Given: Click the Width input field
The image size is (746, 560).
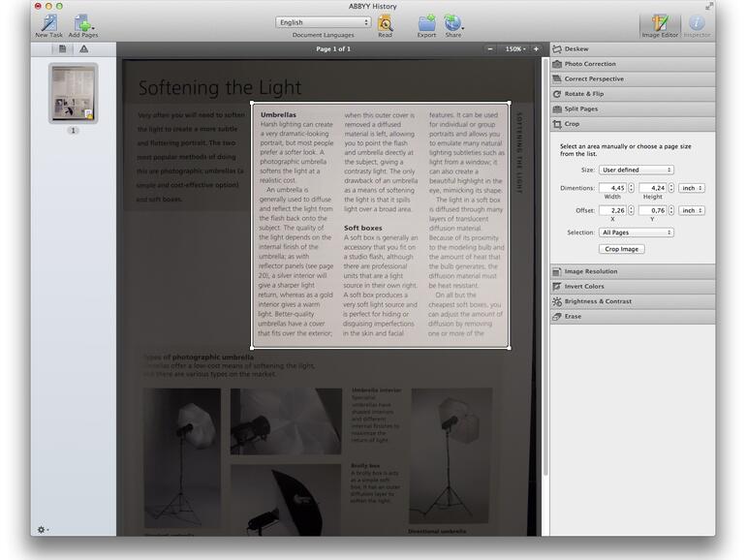Looking at the screenshot, I should pyautogui.click(x=612, y=188).
